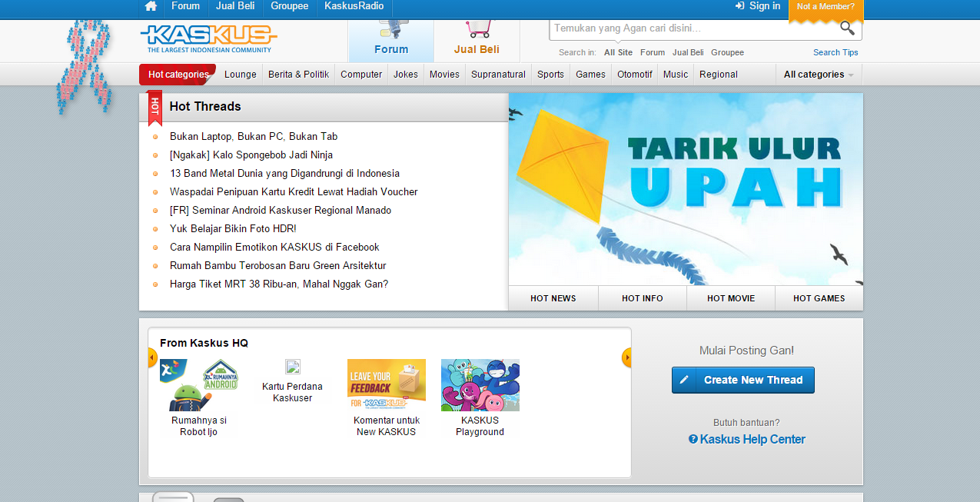Open thread Yuk Belajar Bikin Foto HDR
Image resolution: width=980 pixels, height=502 pixels.
tap(233, 228)
